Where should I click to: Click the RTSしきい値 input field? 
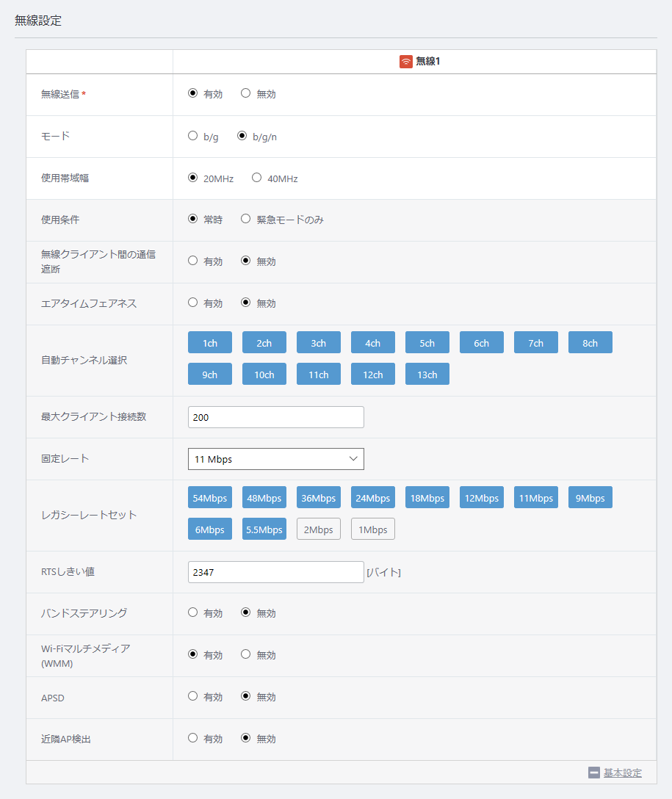(275, 572)
